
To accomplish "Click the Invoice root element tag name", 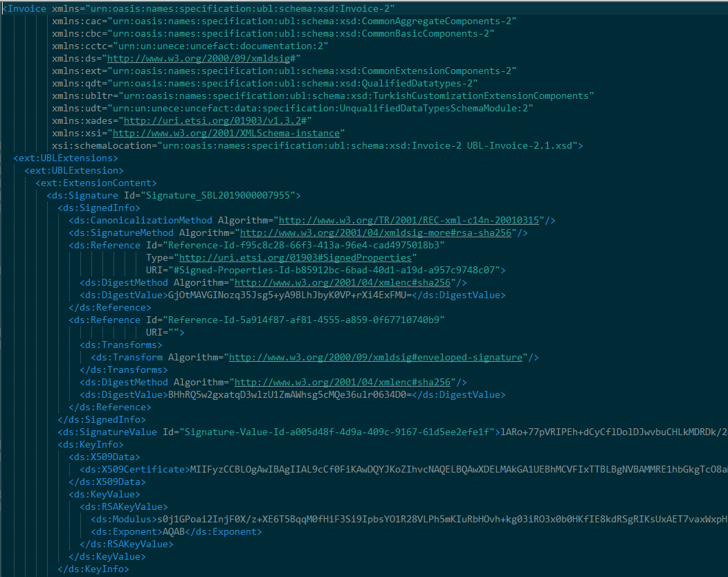I will [x=28, y=8].
